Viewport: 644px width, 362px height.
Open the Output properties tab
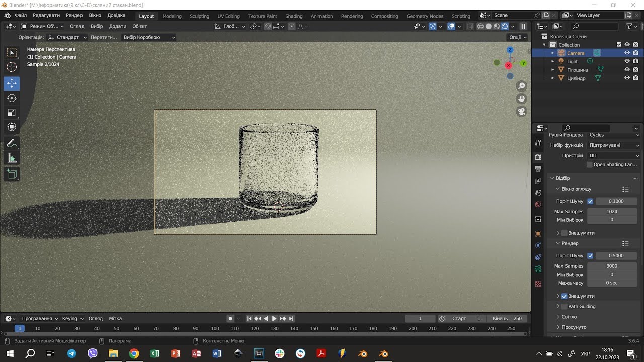coord(538,169)
